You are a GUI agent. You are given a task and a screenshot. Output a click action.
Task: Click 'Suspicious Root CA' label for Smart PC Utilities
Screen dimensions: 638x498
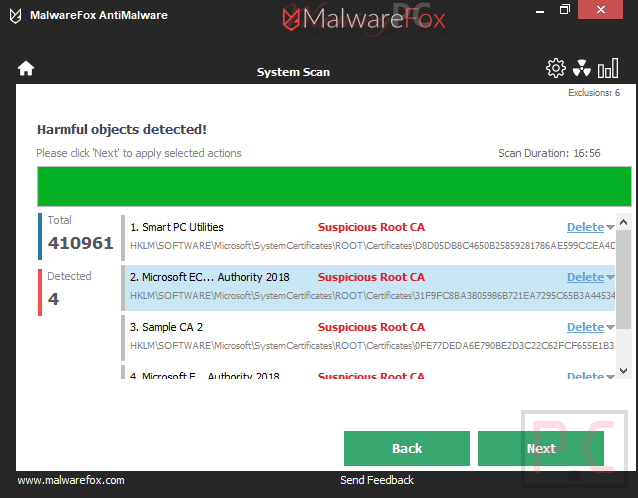(371, 227)
